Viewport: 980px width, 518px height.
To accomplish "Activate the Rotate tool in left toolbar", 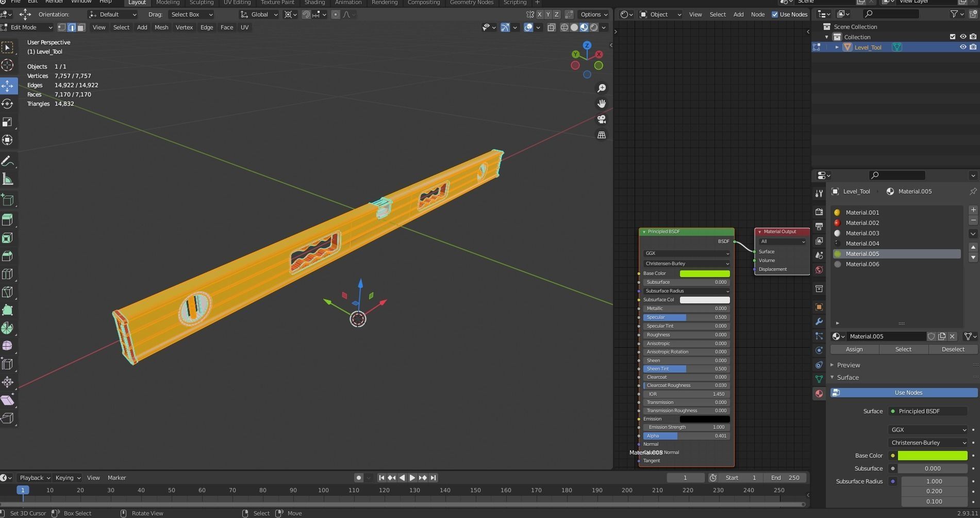I will (x=8, y=104).
